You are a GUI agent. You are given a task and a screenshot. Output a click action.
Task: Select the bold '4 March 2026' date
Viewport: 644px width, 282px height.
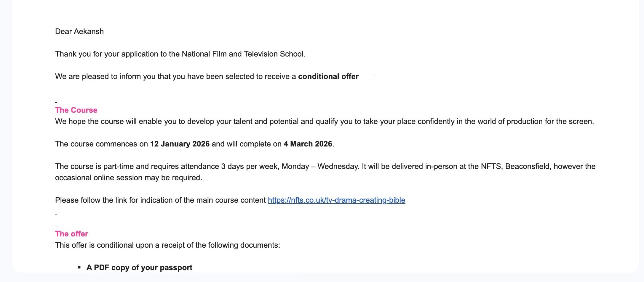tap(308, 144)
